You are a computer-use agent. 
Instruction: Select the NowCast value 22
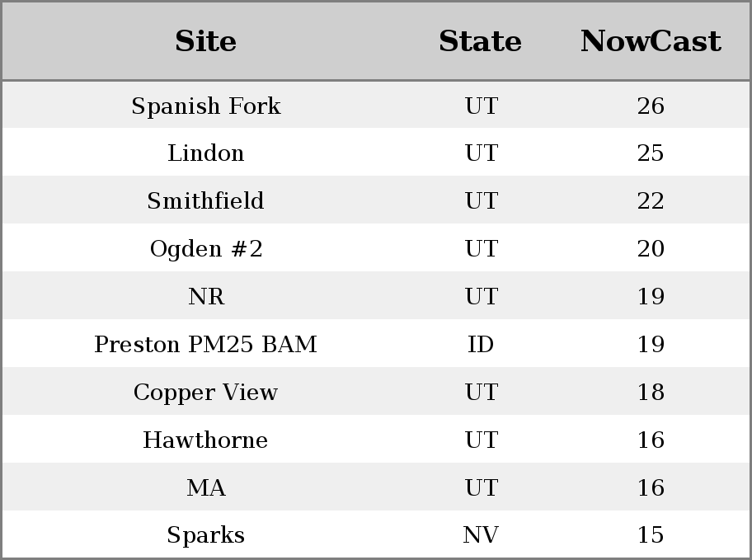pos(651,201)
